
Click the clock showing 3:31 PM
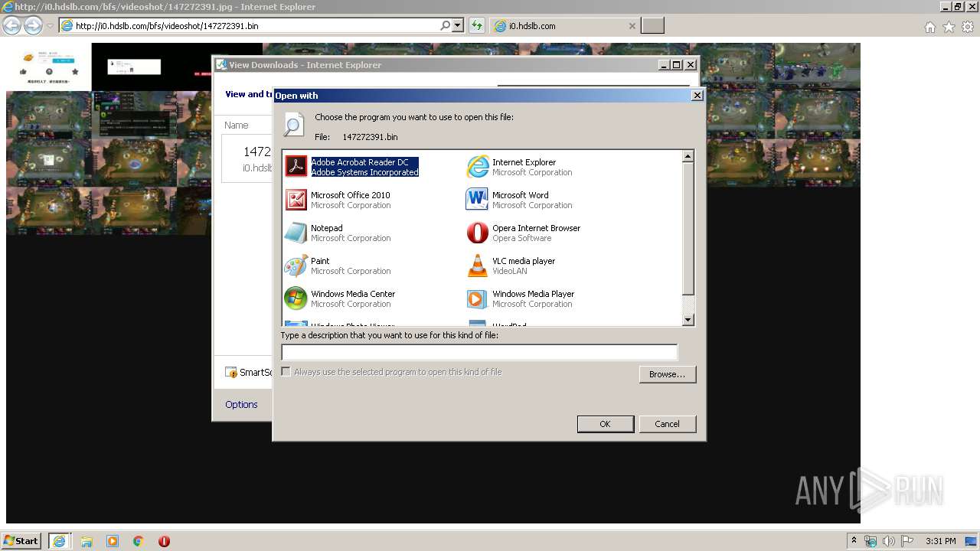(x=941, y=541)
